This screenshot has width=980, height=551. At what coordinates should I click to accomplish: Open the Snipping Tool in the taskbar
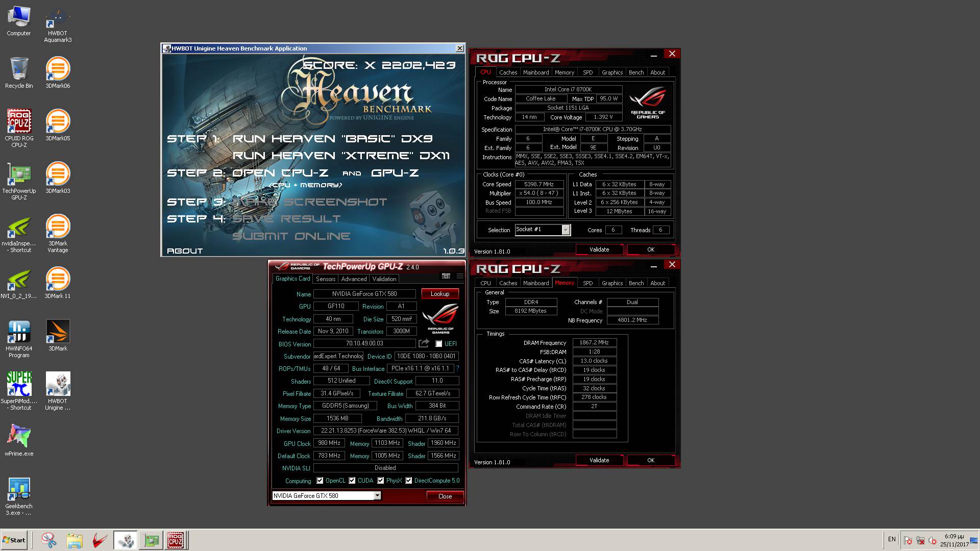click(x=49, y=540)
